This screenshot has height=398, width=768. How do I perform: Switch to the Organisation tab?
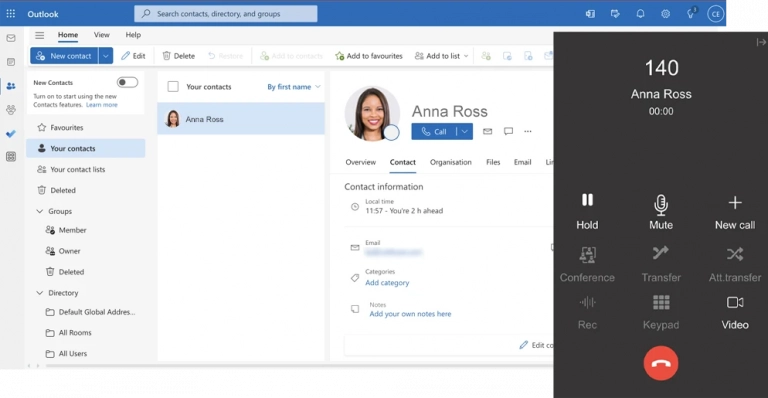pyautogui.click(x=451, y=162)
